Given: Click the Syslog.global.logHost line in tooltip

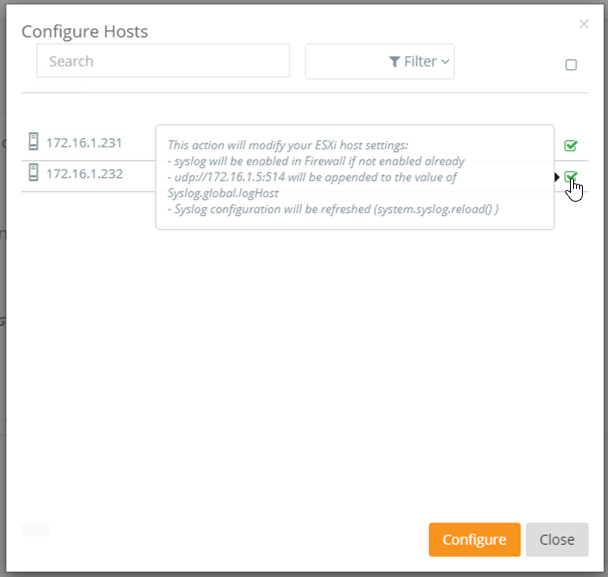Looking at the screenshot, I should [x=222, y=193].
